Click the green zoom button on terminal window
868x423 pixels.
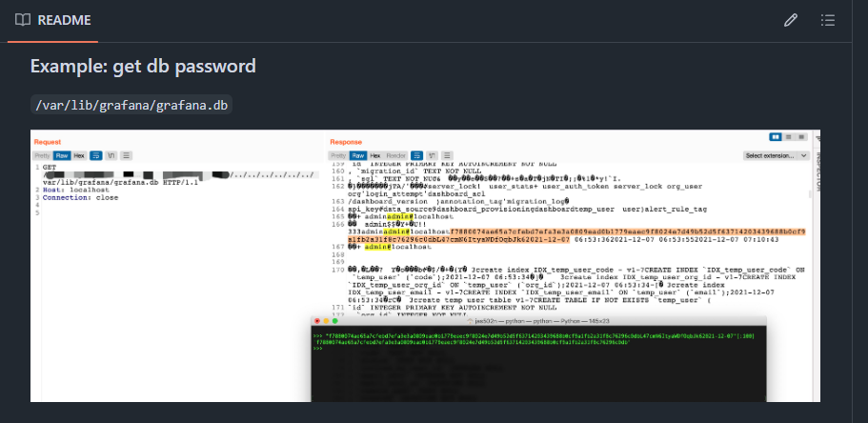pos(335,321)
